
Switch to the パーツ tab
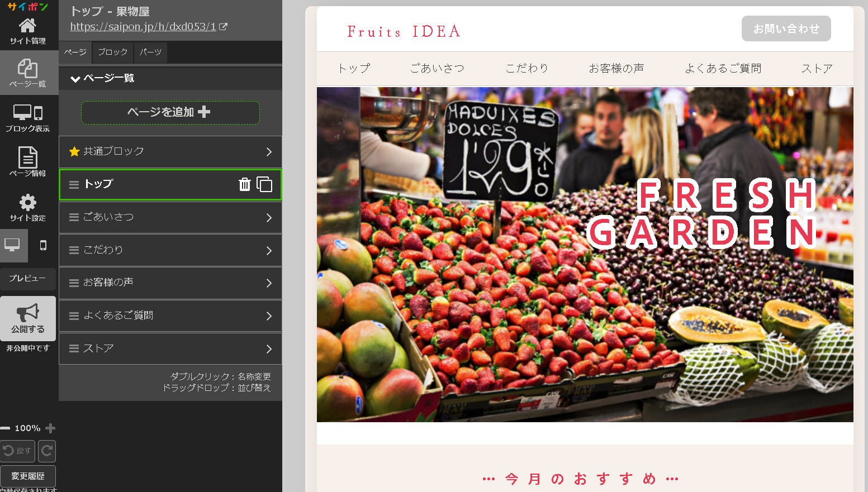point(150,52)
